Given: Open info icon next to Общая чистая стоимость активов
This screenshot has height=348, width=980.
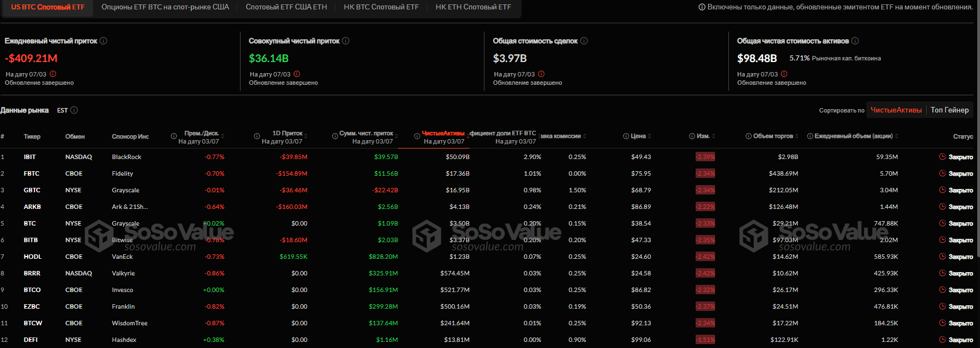Looking at the screenshot, I should click(855, 41).
